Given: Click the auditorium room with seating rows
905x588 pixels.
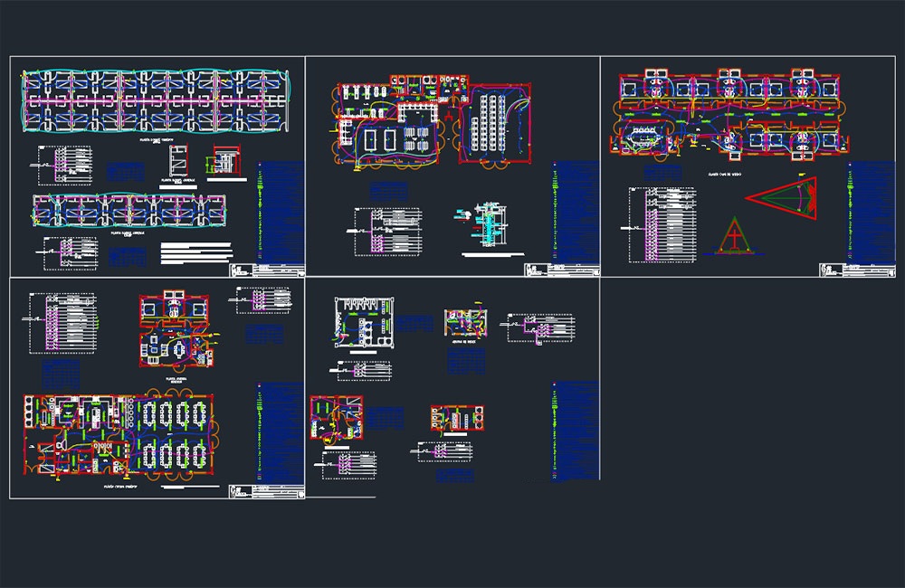Looking at the screenshot, I should tap(494, 124).
